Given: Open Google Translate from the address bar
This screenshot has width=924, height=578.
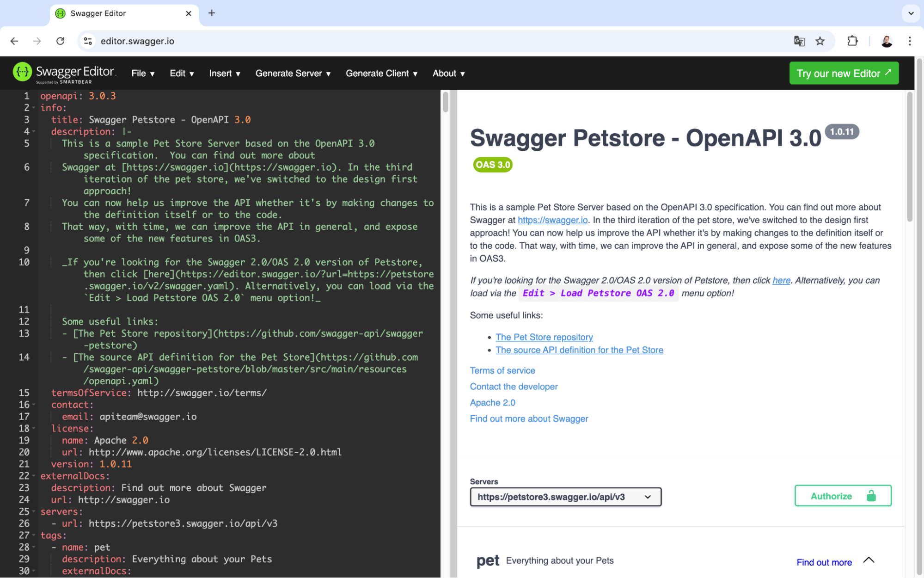Looking at the screenshot, I should coord(799,41).
